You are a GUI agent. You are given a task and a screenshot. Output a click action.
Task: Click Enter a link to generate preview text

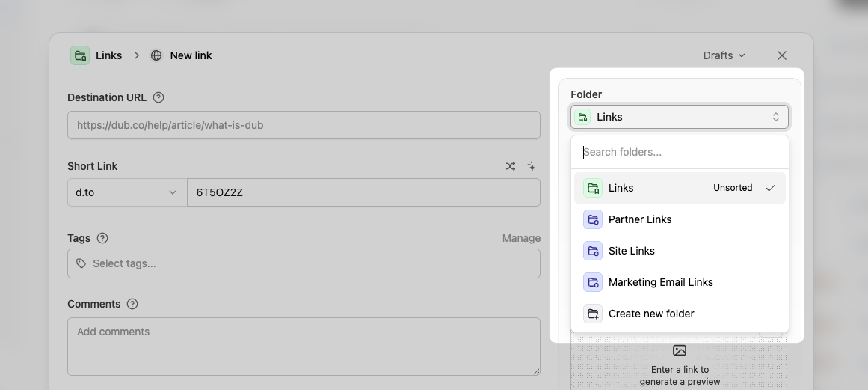[680, 376]
